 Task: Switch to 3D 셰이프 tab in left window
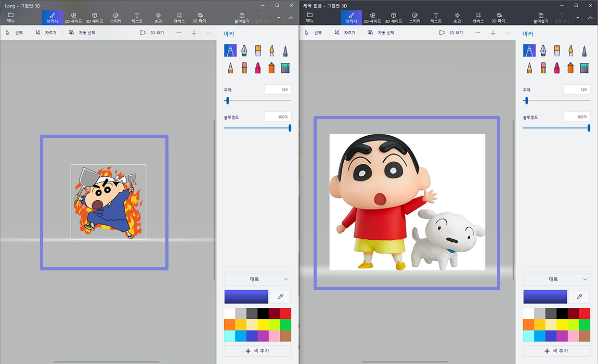(x=95, y=18)
